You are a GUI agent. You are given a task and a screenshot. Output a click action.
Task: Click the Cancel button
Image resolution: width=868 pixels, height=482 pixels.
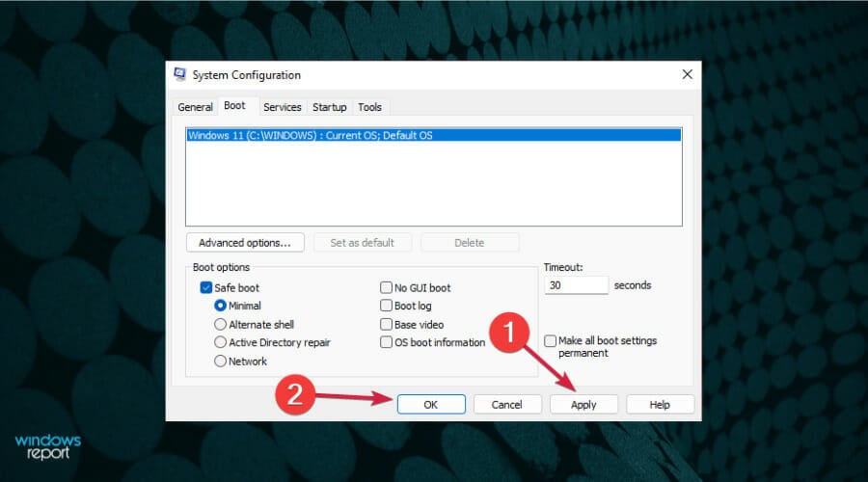point(506,405)
